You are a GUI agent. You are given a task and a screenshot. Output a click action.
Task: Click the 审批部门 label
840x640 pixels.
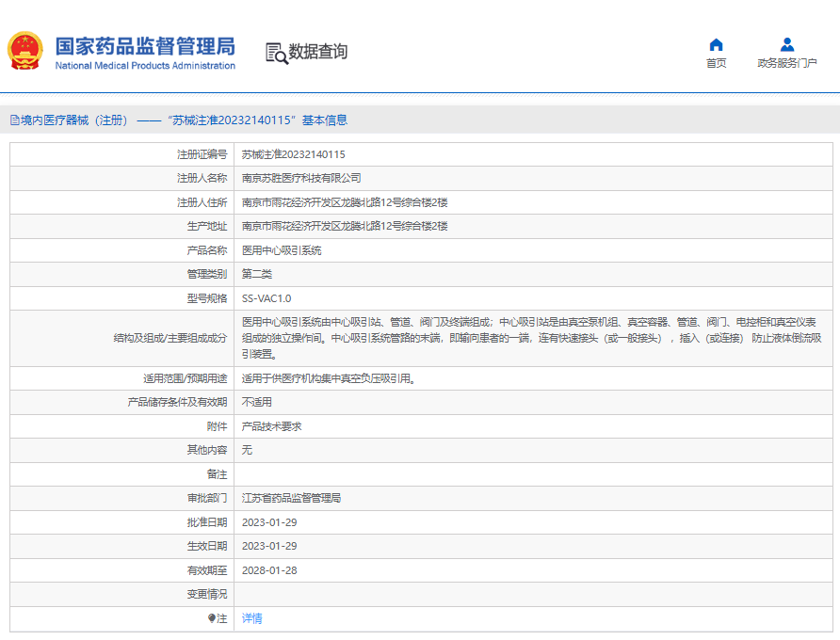(x=207, y=498)
